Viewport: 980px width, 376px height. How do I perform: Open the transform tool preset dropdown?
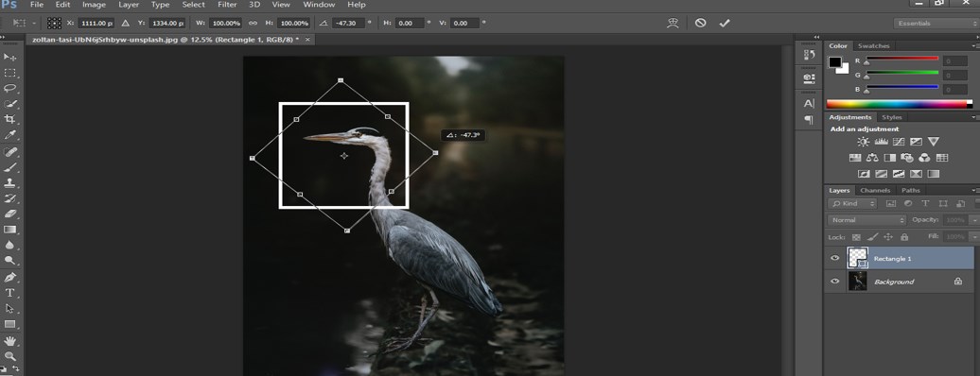(34, 23)
